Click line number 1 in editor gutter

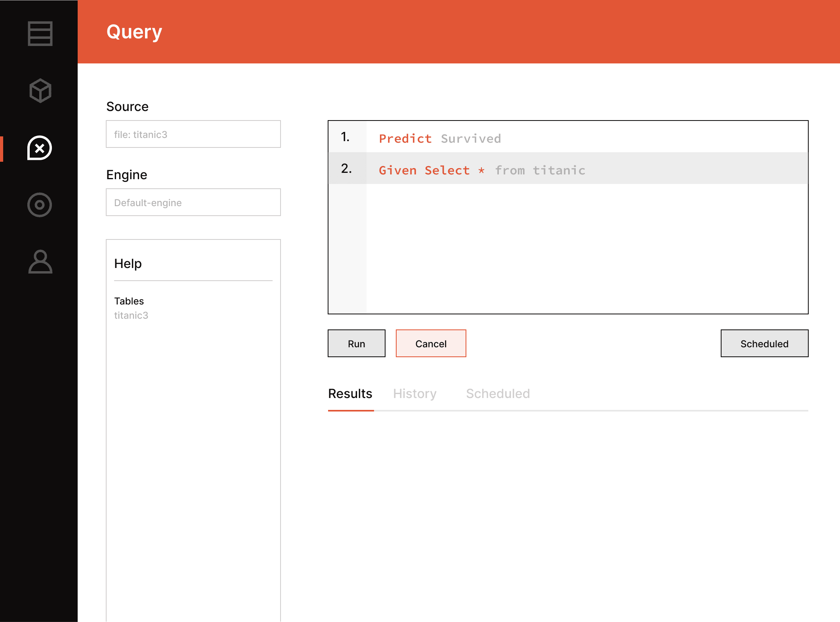coord(346,137)
